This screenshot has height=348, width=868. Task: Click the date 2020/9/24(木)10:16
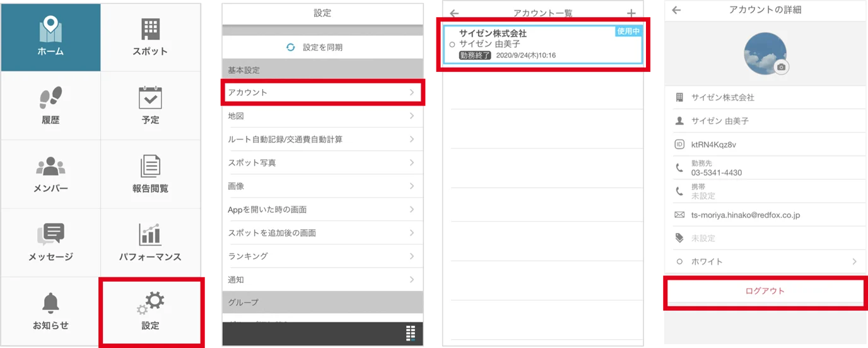(x=526, y=56)
